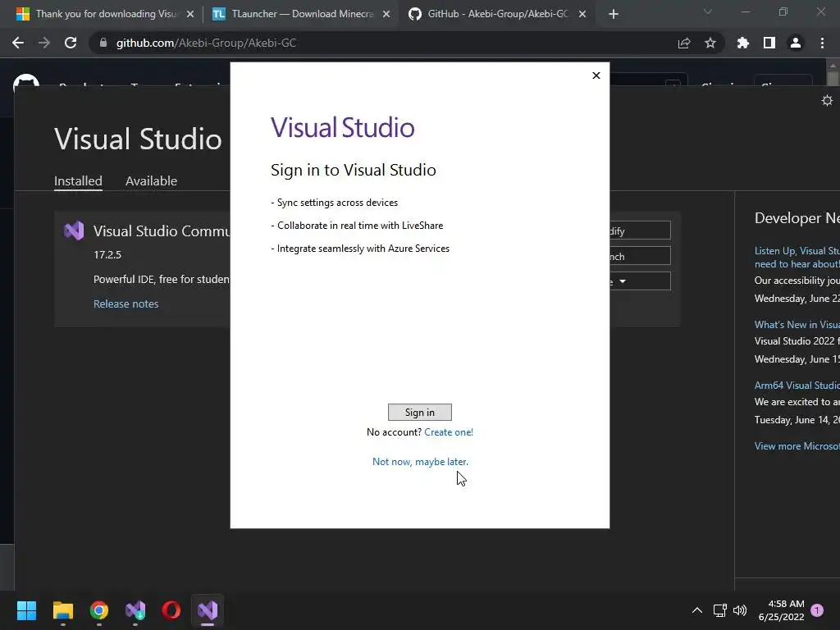Show hidden system tray icons

pos(697,610)
